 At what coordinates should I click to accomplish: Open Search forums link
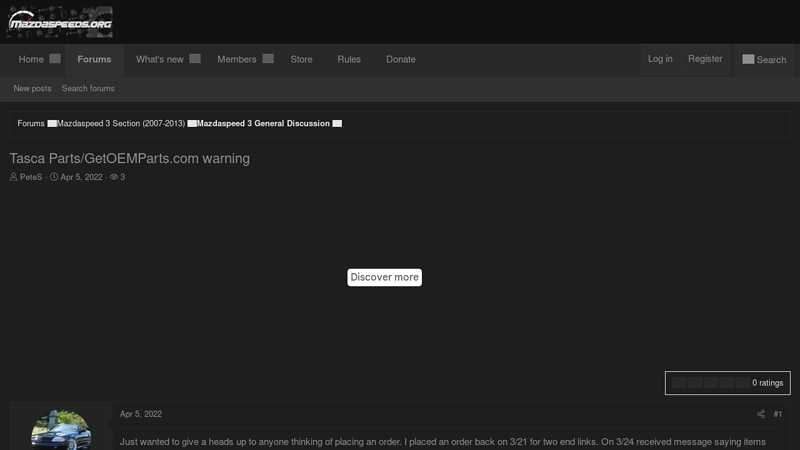pos(88,88)
